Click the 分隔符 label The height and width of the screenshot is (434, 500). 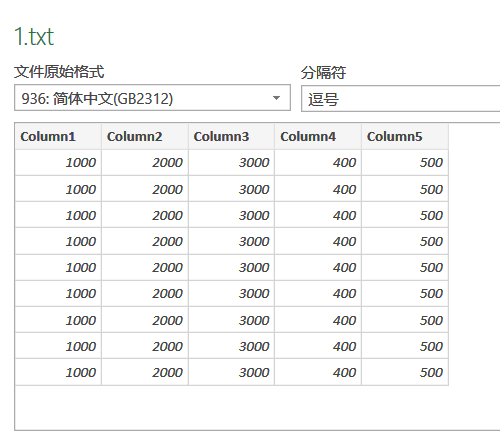[323, 72]
